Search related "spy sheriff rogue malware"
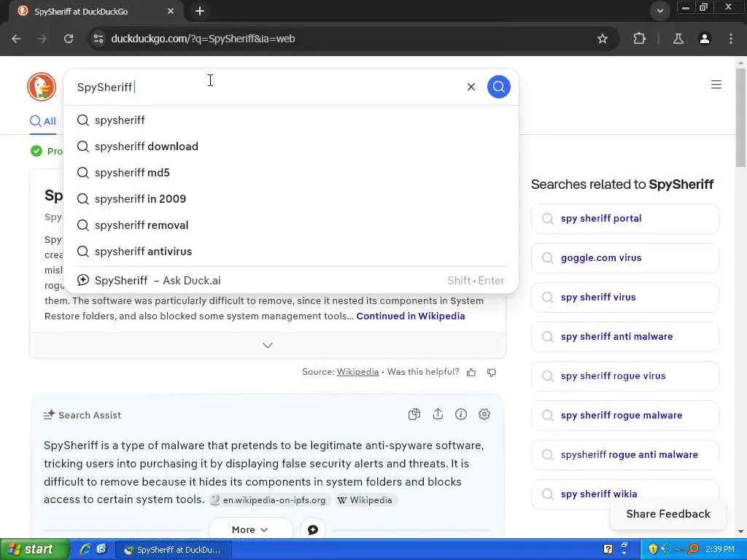 pyautogui.click(x=624, y=415)
